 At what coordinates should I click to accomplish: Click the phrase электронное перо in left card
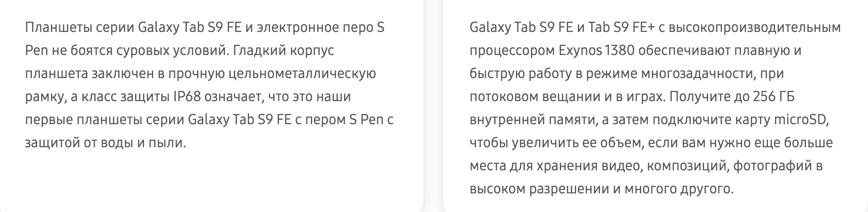tap(315, 27)
